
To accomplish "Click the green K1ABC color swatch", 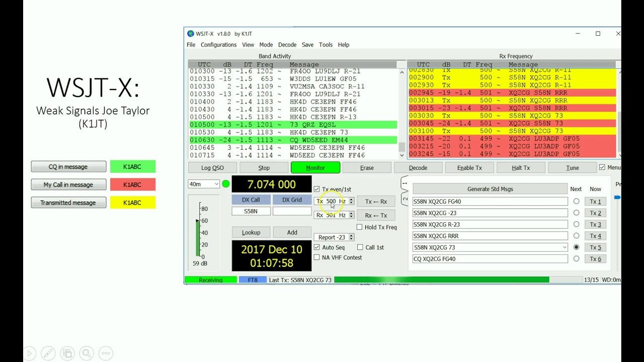I will pos(133,166).
